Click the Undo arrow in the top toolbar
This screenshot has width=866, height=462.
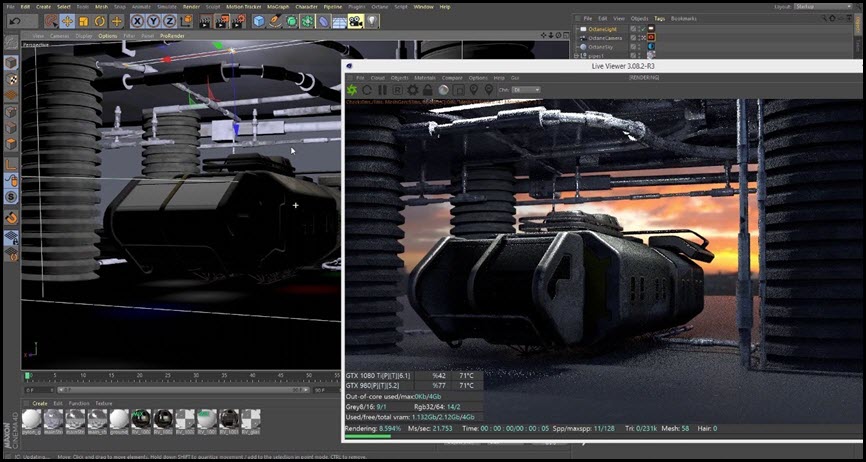15,21
